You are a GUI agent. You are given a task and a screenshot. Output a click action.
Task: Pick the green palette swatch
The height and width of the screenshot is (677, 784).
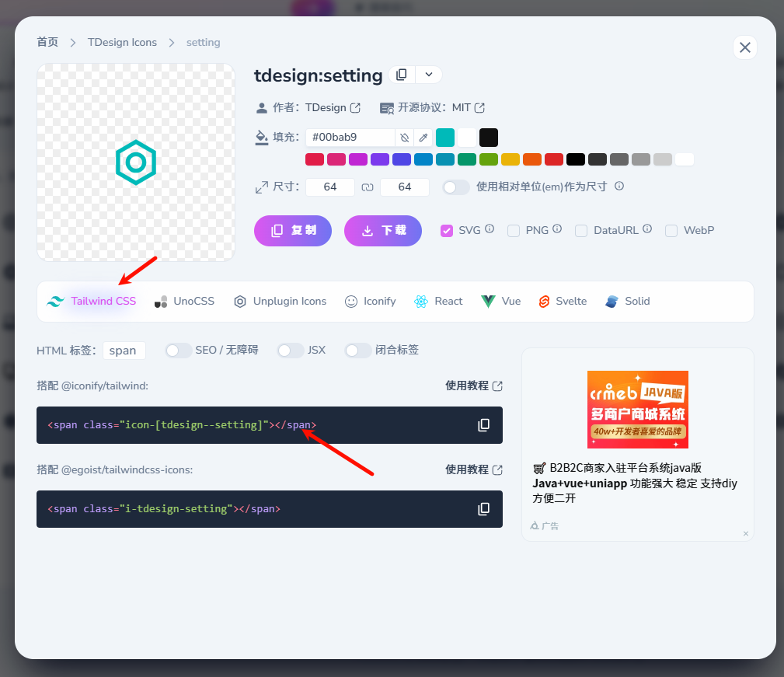[467, 159]
